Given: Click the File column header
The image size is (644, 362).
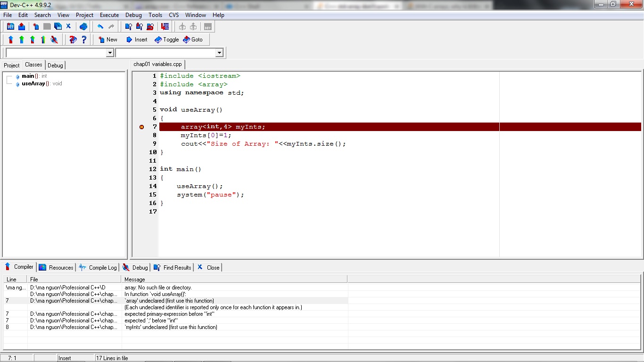Looking at the screenshot, I should [74, 280].
